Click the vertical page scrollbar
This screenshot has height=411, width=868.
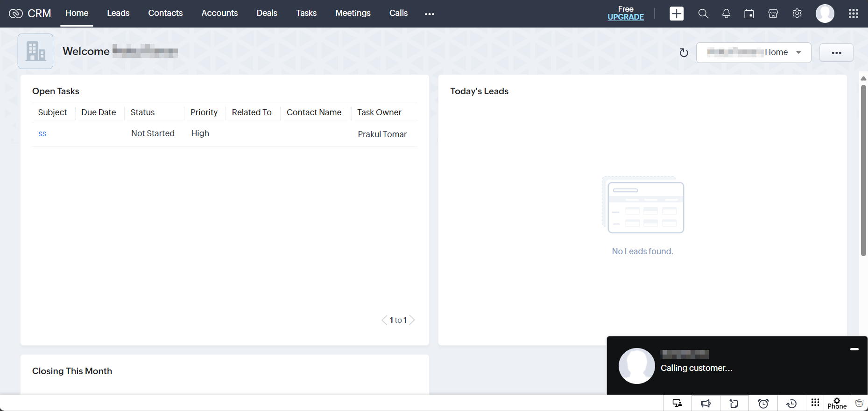tap(863, 170)
